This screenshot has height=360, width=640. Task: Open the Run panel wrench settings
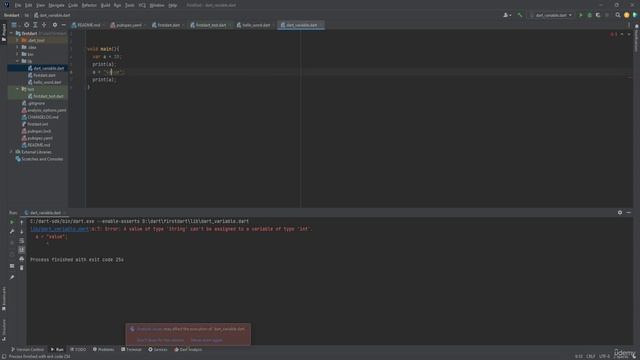coord(12,231)
